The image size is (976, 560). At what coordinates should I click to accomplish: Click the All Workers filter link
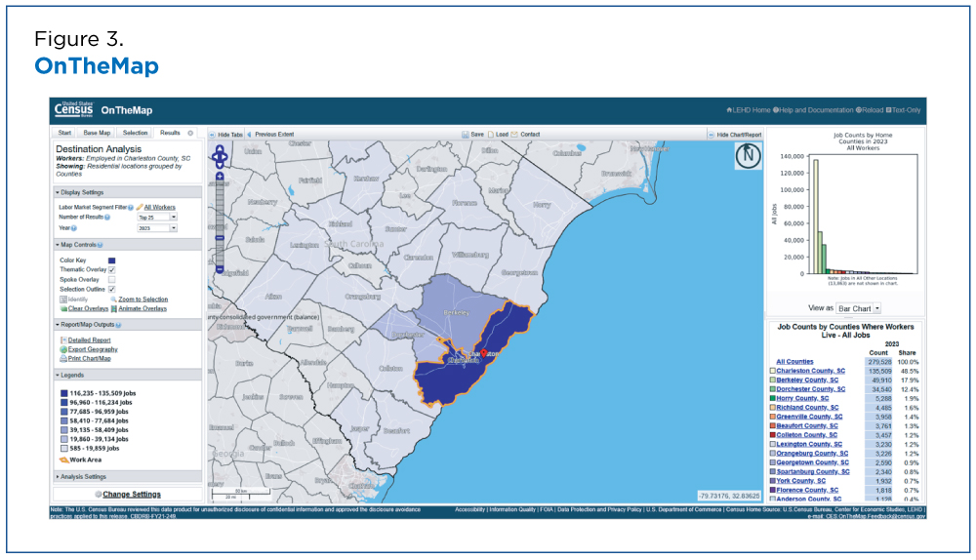[160, 207]
